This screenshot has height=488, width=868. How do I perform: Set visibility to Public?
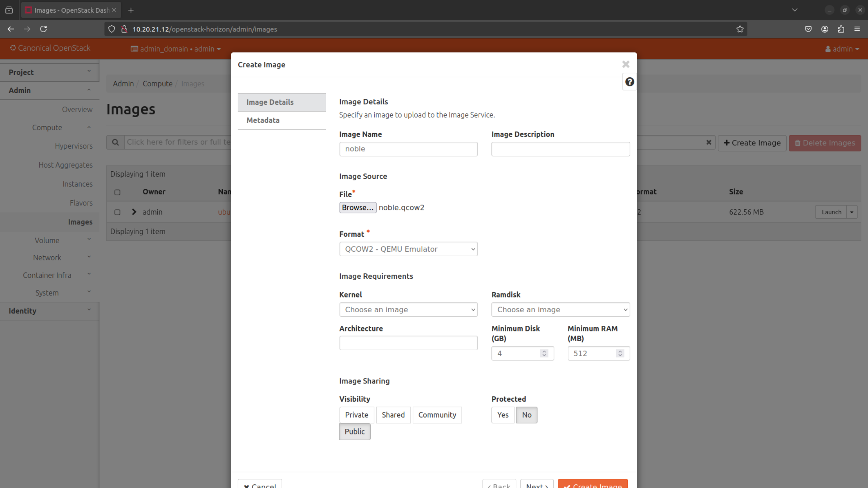[355, 432]
